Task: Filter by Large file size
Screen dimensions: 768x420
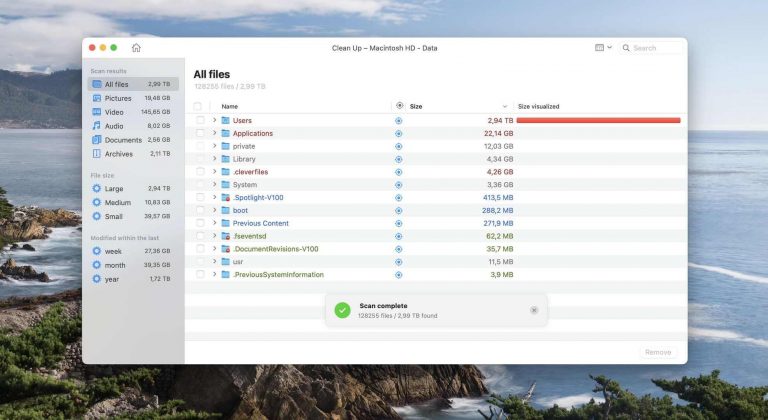Action: (x=113, y=188)
